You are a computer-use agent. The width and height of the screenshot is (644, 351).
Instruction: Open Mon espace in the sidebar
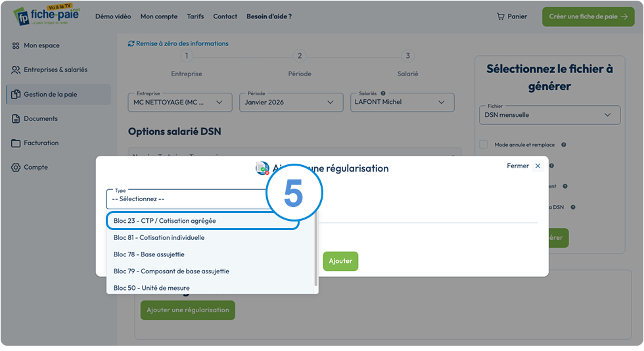[x=41, y=45]
